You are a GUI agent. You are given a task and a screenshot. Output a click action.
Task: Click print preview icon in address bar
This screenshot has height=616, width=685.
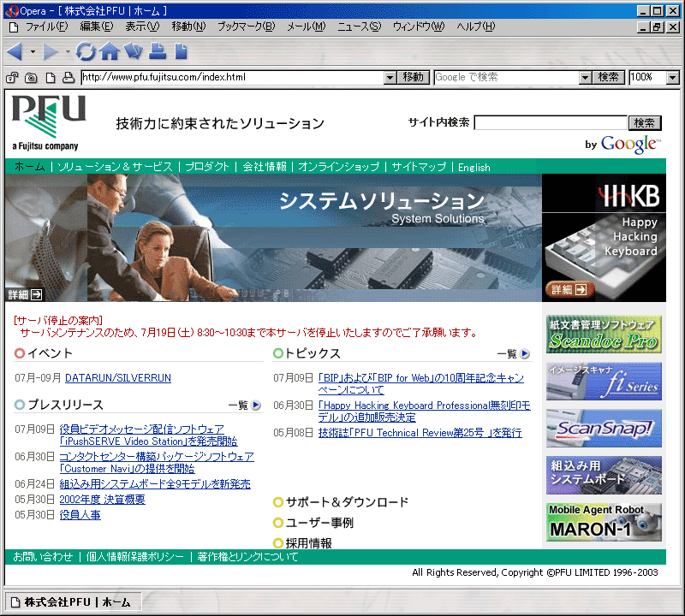click(x=68, y=78)
